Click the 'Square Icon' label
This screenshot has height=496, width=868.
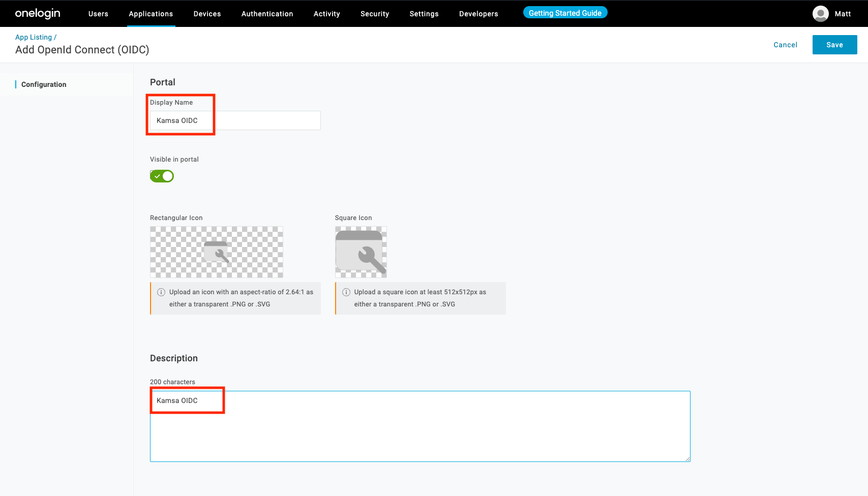point(353,218)
